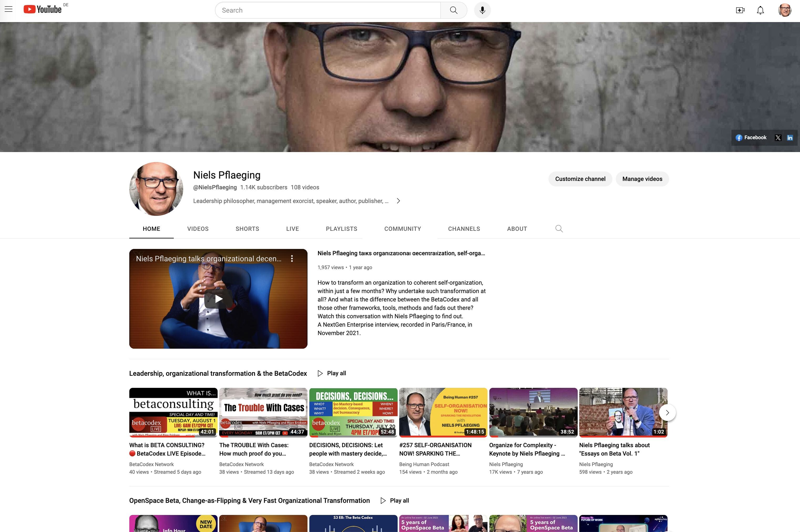Click Manage videos button

coord(642,179)
